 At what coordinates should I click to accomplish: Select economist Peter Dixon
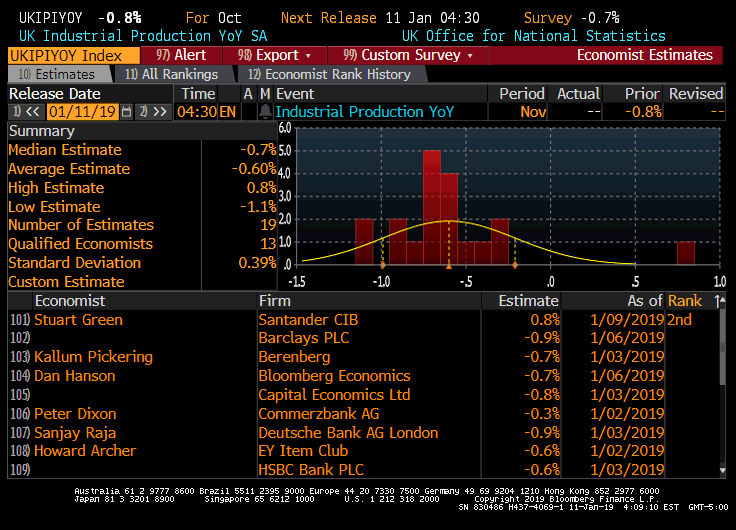pyautogui.click(x=75, y=414)
